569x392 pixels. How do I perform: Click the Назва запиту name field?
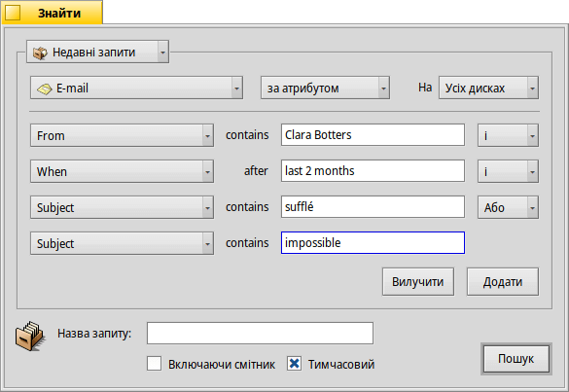pos(260,333)
